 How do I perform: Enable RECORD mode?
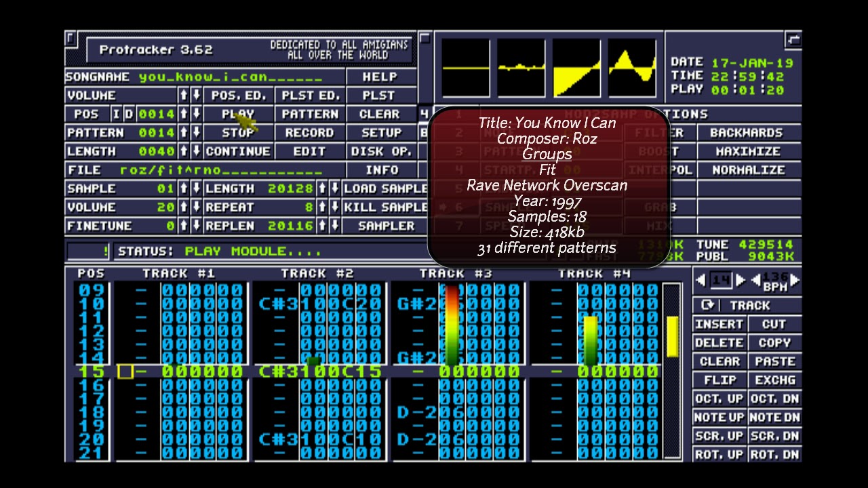point(310,133)
